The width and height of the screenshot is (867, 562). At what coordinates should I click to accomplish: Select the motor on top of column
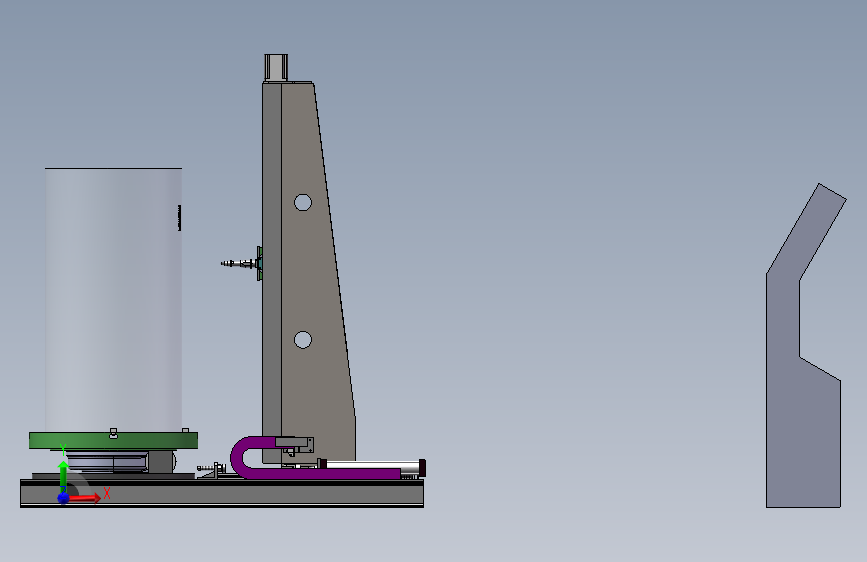point(276,68)
